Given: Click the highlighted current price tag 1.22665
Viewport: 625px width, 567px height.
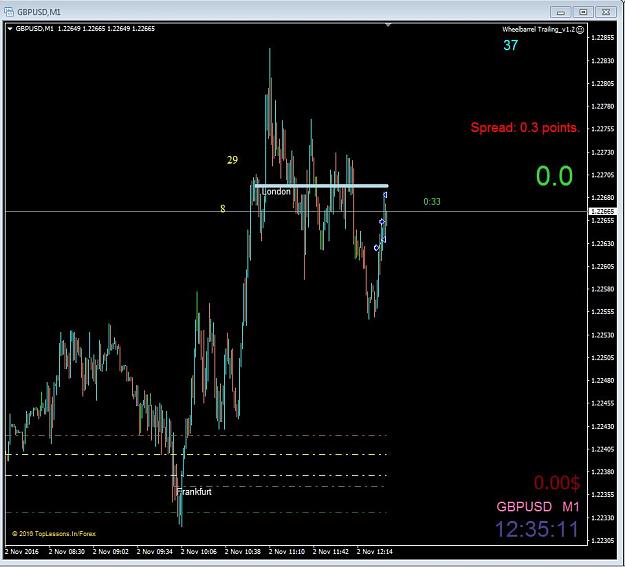Looking at the screenshot, I should (x=602, y=211).
